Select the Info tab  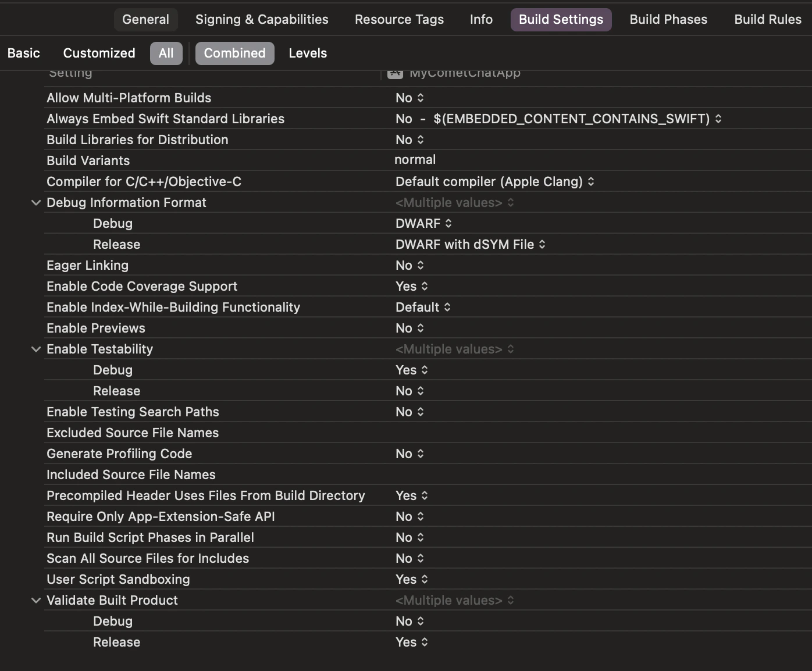tap(481, 19)
